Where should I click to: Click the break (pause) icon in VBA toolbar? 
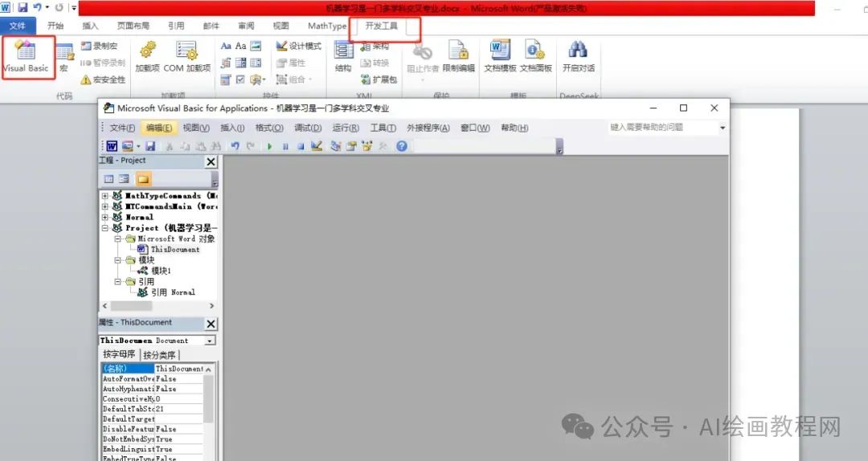tap(285, 147)
